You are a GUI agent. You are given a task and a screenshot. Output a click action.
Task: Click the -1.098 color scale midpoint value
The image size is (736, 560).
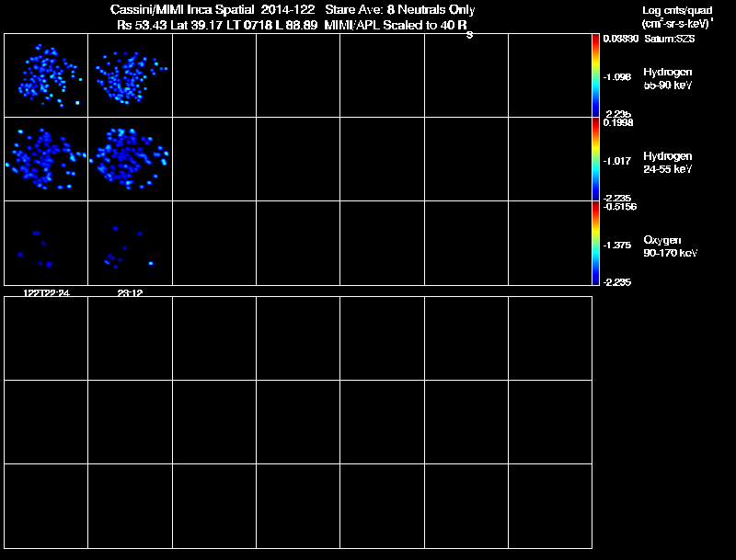coord(616,77)
